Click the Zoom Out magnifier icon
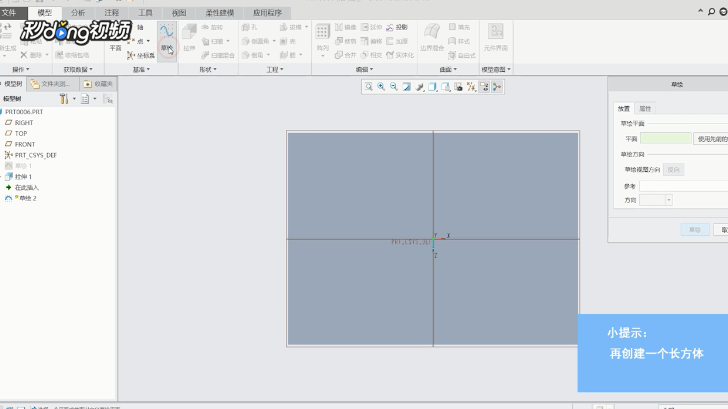The image size is (728, 409). [x=394, y=87]
